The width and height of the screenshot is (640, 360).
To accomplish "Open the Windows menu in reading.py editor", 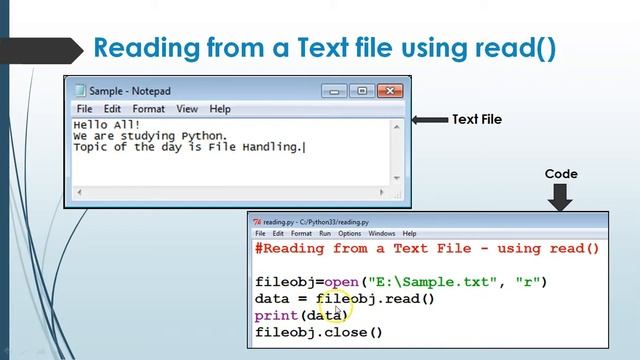I will [382, 233].
